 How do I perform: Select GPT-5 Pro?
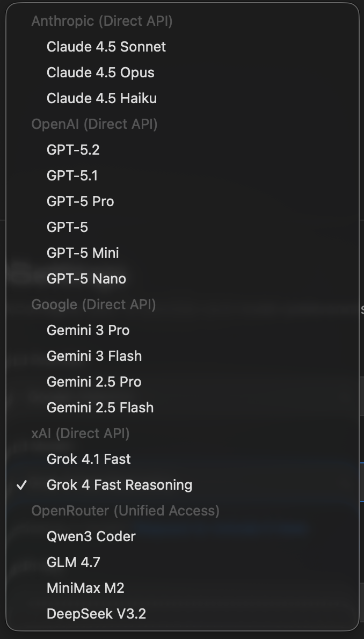pyautogui.click(x=81, y=201)
